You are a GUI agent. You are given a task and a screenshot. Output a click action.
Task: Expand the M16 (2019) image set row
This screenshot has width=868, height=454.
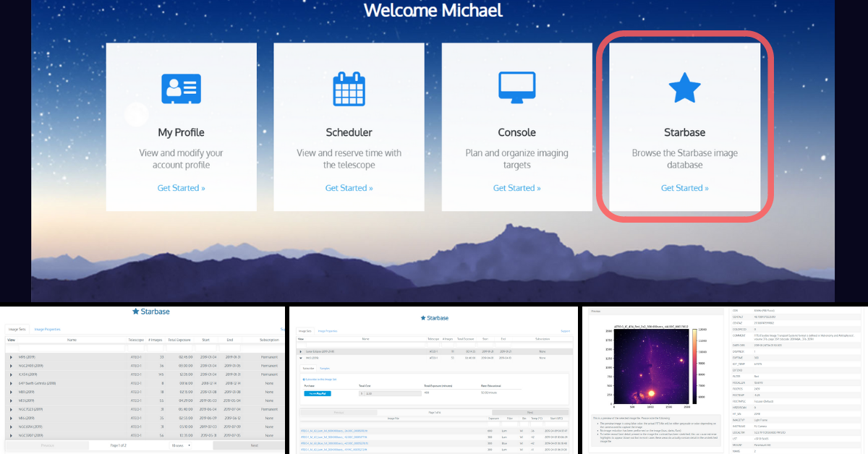click(11, 418)
